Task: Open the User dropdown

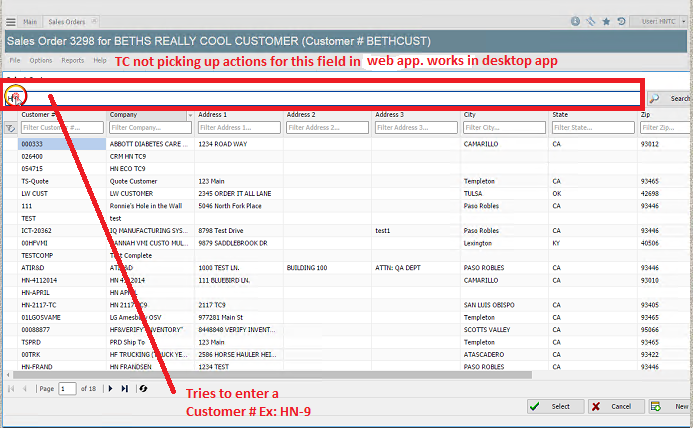Action: 665,20
